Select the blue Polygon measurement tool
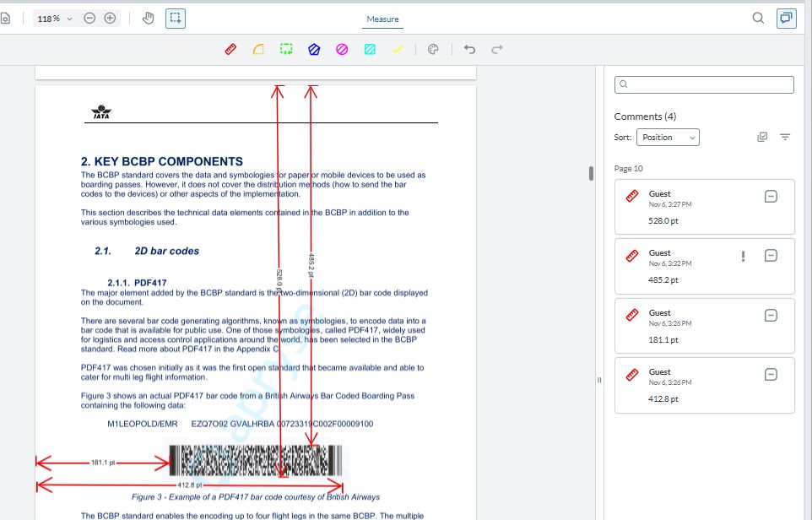812x520 pixels. 313,49
